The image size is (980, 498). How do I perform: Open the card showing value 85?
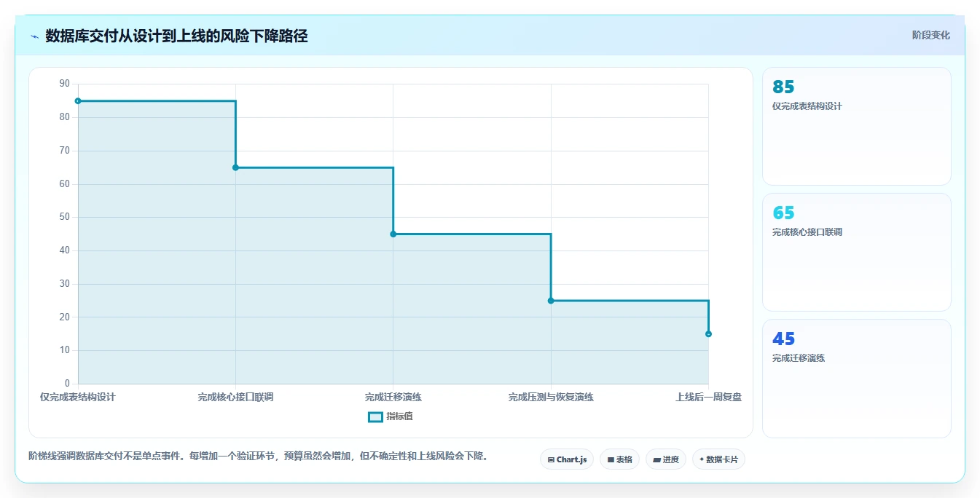857,127
